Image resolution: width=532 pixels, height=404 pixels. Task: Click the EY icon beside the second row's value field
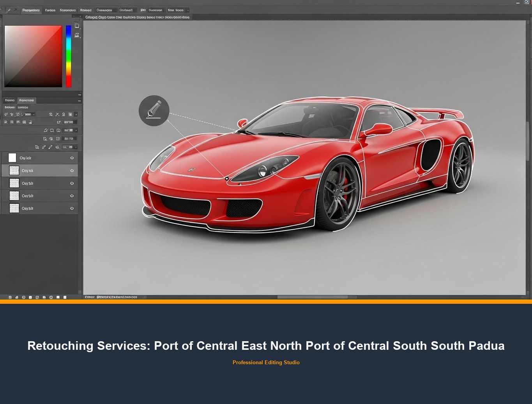tap(58, 122)
